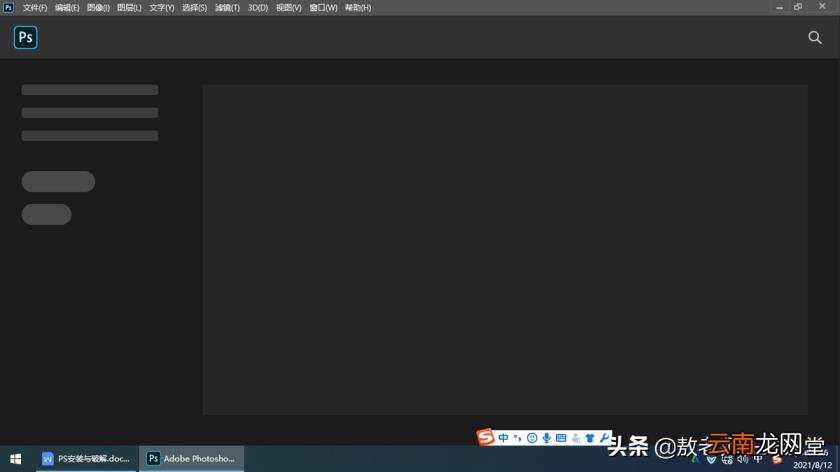Click the small Ps title bar icon

(x=8, y=8)
